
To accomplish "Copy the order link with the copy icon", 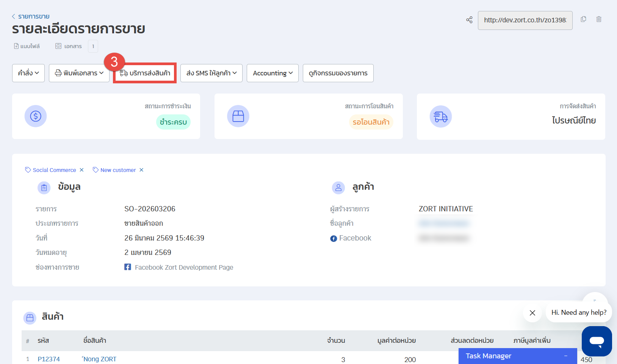I will pos(583,19).
